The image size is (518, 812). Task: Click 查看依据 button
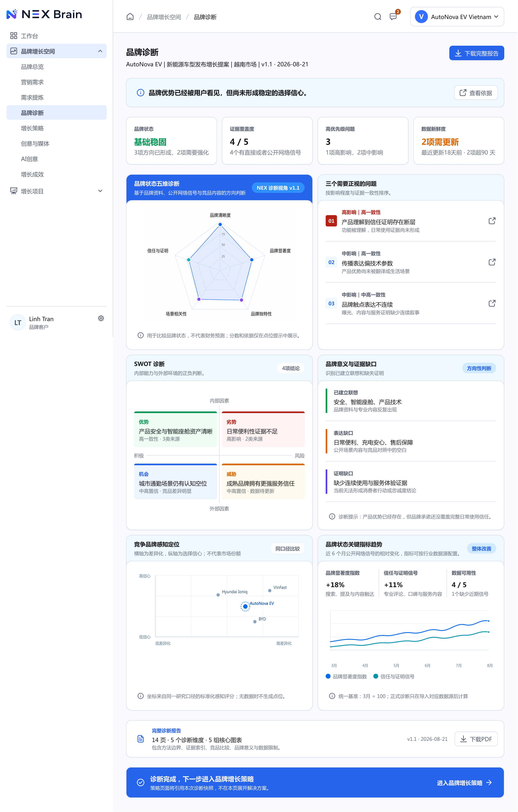point(476,93)
